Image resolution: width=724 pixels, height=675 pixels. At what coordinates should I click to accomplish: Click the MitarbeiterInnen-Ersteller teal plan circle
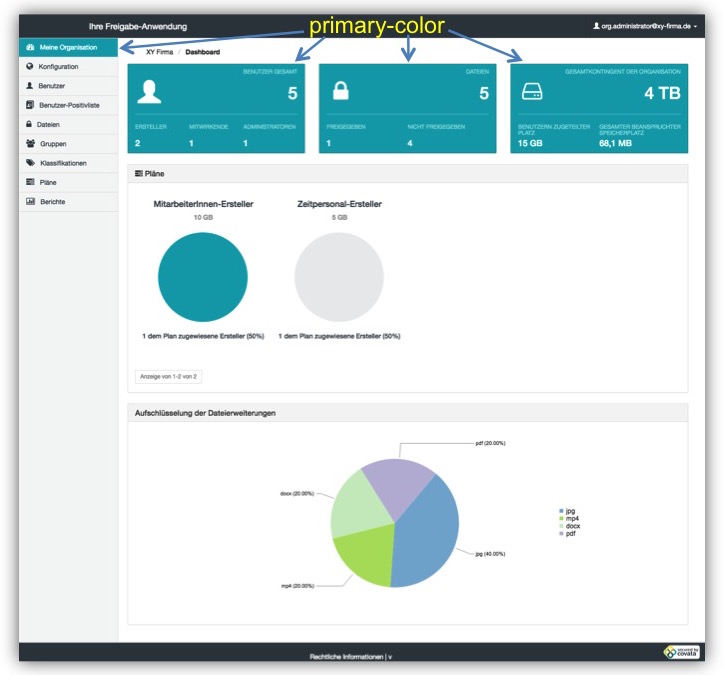(x=203, y=277)
